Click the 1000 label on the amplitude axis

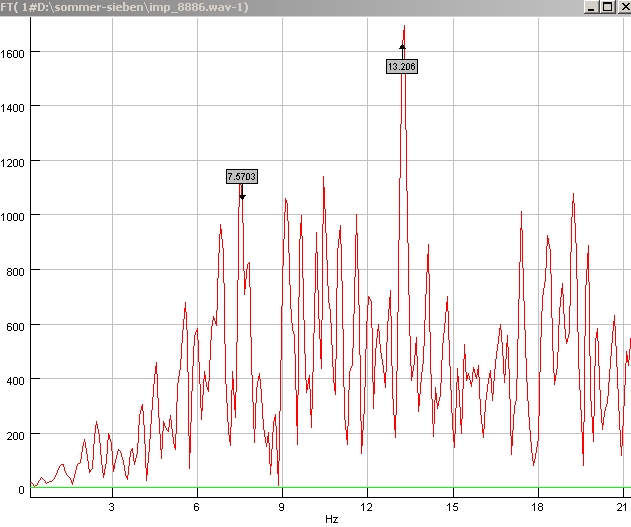12,216
